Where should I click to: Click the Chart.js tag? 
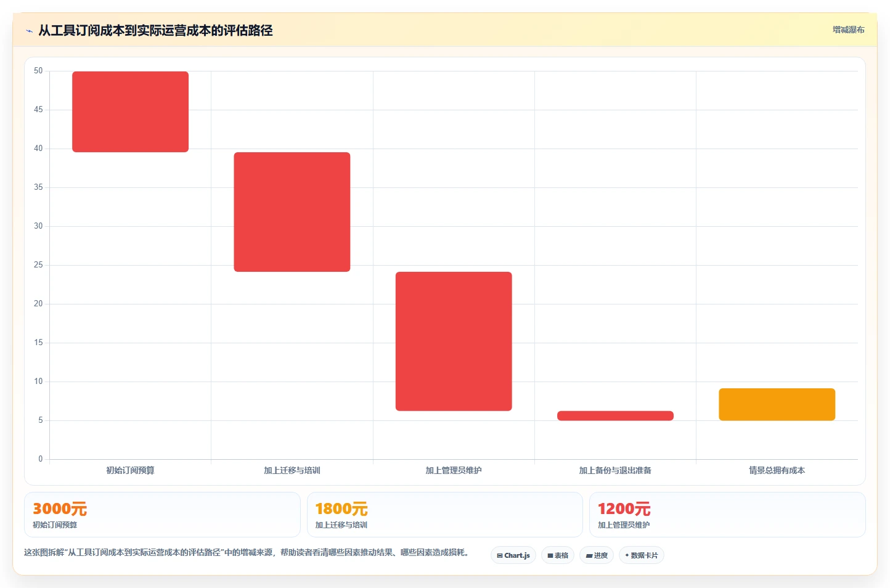pyautogui.click(x=513, y=555)
